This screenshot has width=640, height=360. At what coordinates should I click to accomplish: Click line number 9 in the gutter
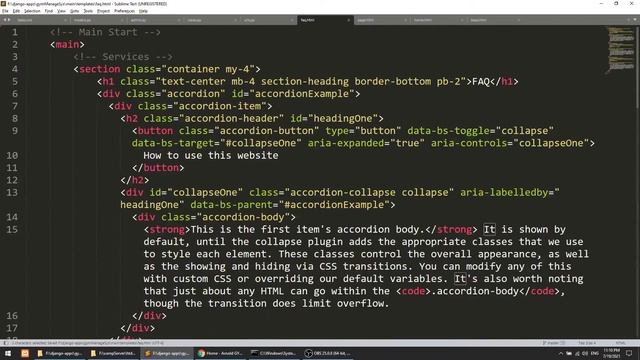[15, 131]
